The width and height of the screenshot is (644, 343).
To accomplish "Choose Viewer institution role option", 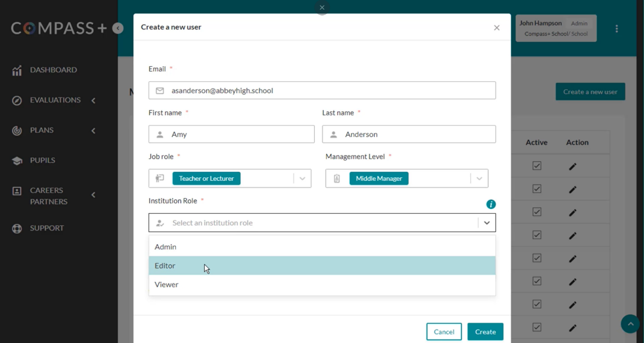I will click(x=322, y=284).
